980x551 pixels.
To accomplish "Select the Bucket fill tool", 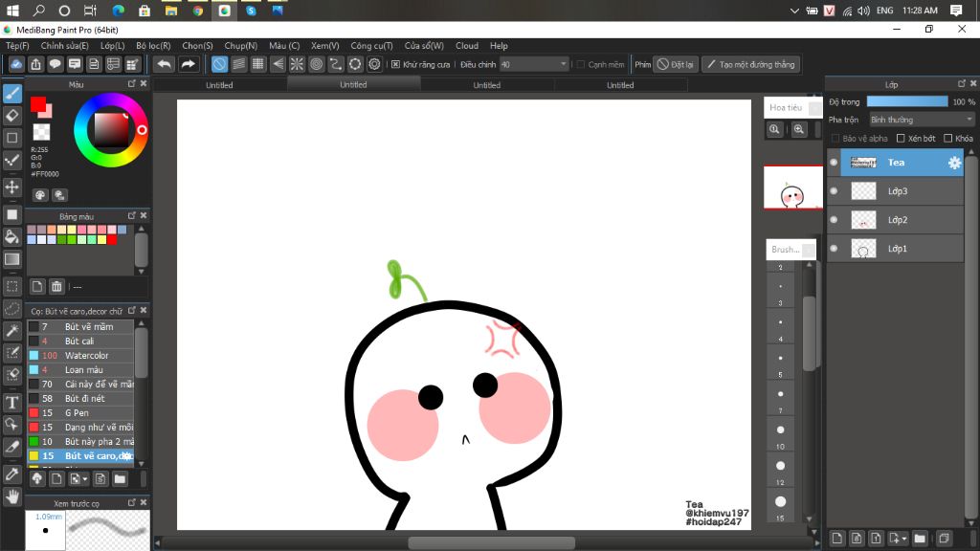I will point(12,236).
